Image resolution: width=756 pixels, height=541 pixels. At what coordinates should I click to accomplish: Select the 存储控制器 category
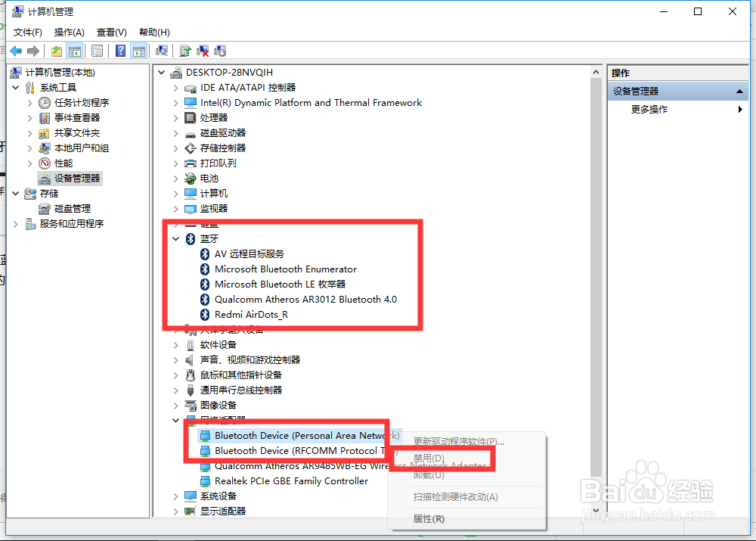pyautogui.click(x=223, y=148)
